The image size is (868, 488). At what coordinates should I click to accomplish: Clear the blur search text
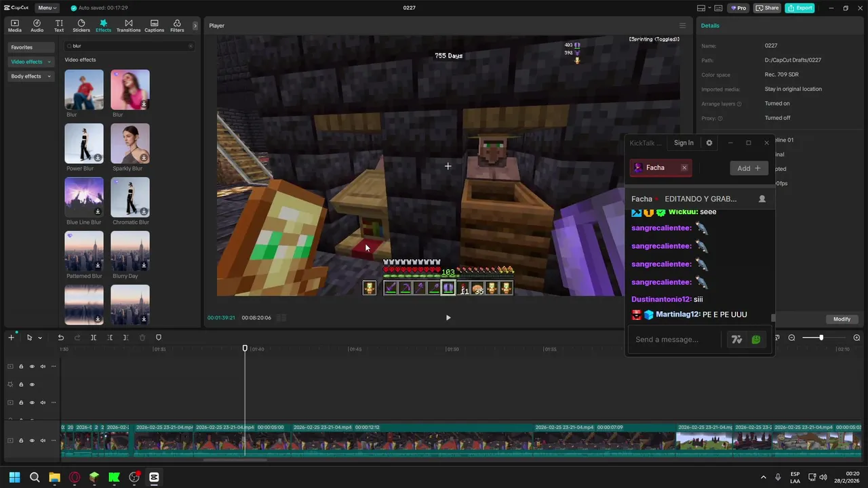tap(191, 46)
